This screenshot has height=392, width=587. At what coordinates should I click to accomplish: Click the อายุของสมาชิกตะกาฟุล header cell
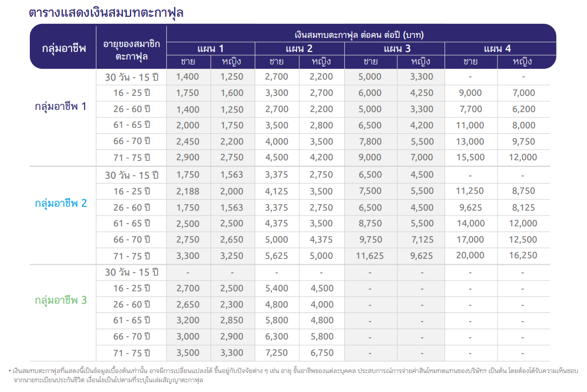coord(132,49)
